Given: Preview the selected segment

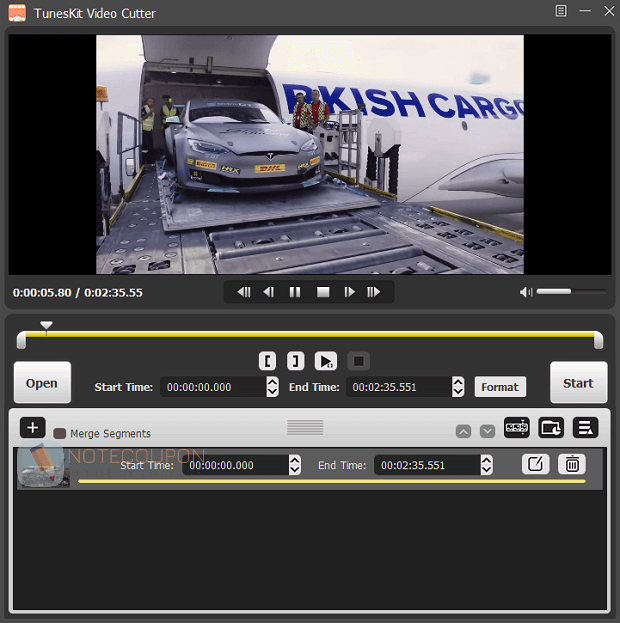Looking at the screenshot, I should (x=326, y=361).
